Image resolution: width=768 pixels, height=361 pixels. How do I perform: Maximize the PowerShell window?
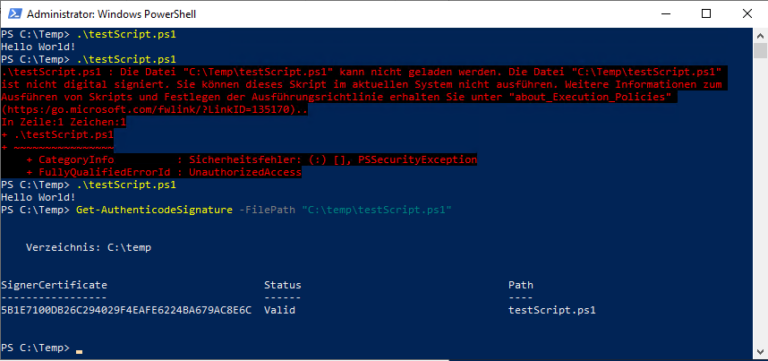(705, 14)
